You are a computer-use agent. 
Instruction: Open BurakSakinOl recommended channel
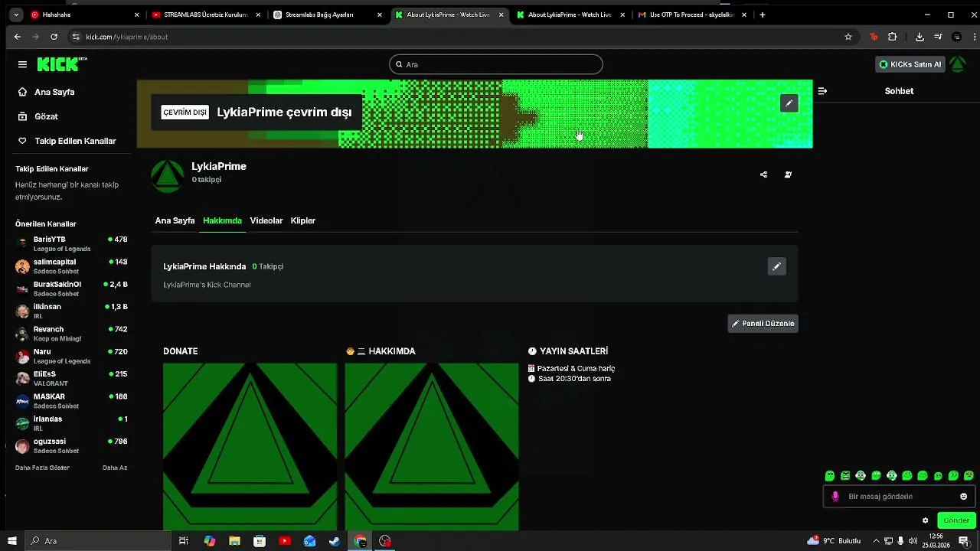click(x=71, y=289)
